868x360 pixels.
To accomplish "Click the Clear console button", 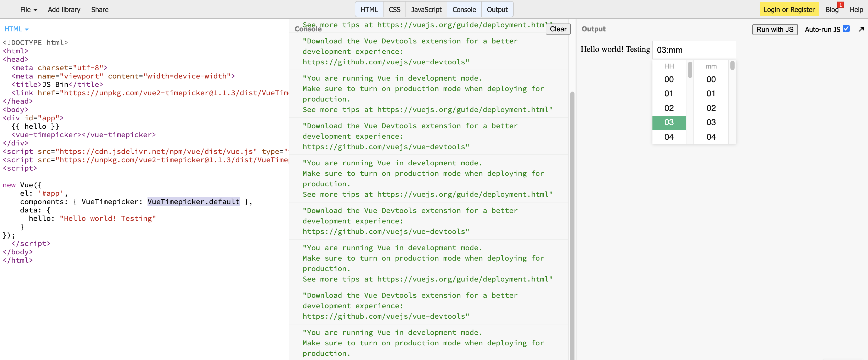I will 558,29.
